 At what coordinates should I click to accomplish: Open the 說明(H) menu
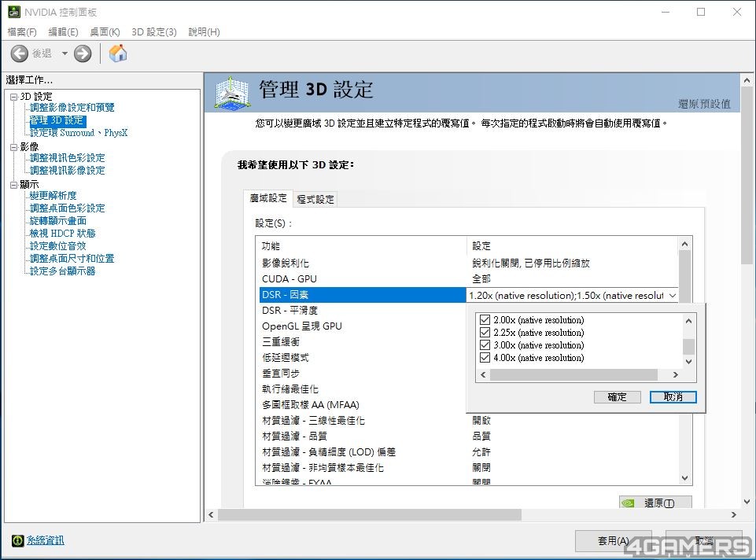coord(204,31)
